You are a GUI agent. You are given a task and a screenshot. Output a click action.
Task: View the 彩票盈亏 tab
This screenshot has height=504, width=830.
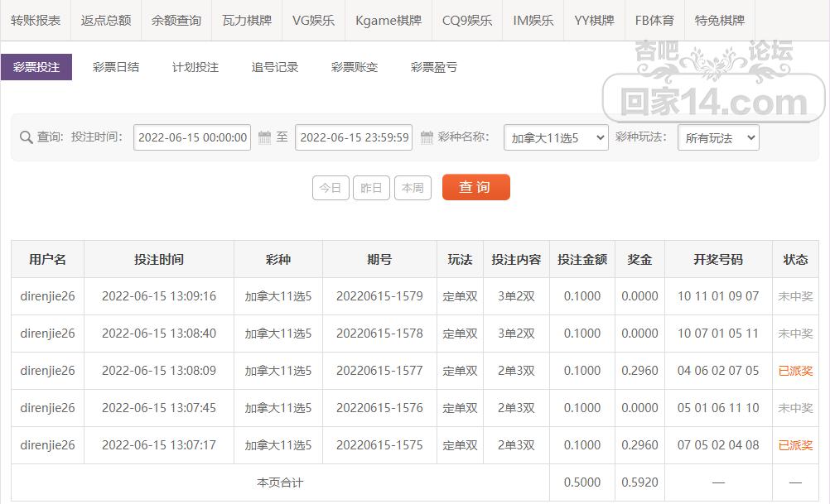click(x=433, y=67)
